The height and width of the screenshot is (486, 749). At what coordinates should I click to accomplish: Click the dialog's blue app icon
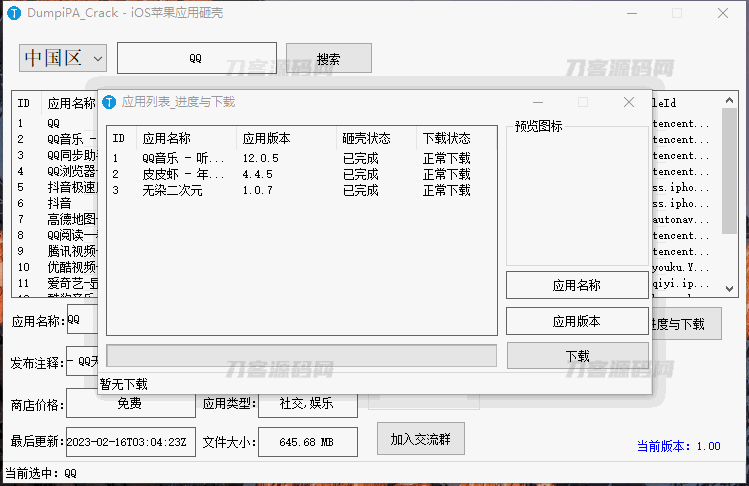(x=110, y=102)
